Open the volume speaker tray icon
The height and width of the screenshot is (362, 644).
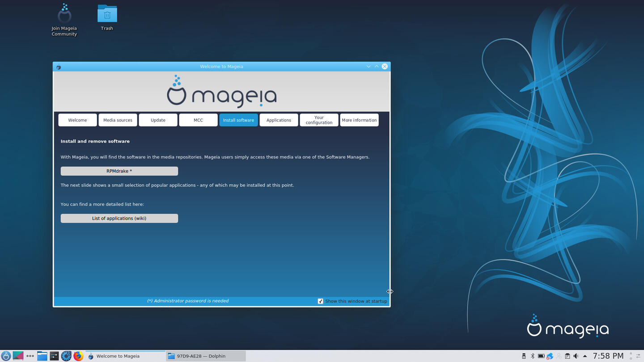click(x=576, y=356)
